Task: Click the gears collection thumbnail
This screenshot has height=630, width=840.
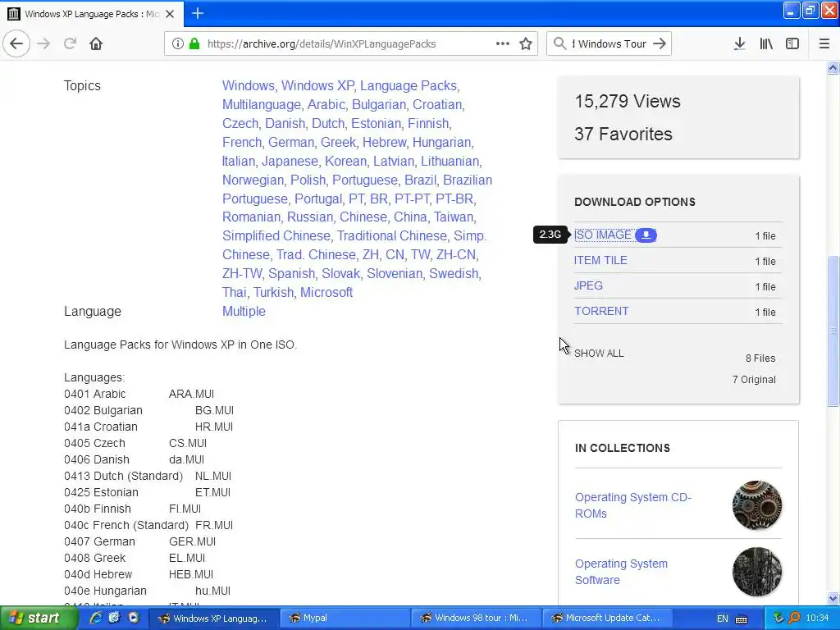Action: coord(756,505)
